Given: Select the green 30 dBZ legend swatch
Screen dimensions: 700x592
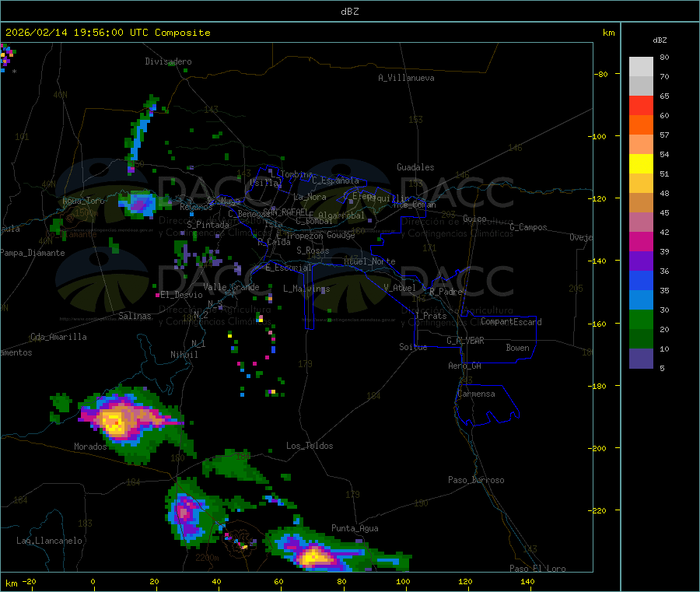Looking at the screenshot, I should [x=641, y=319].
